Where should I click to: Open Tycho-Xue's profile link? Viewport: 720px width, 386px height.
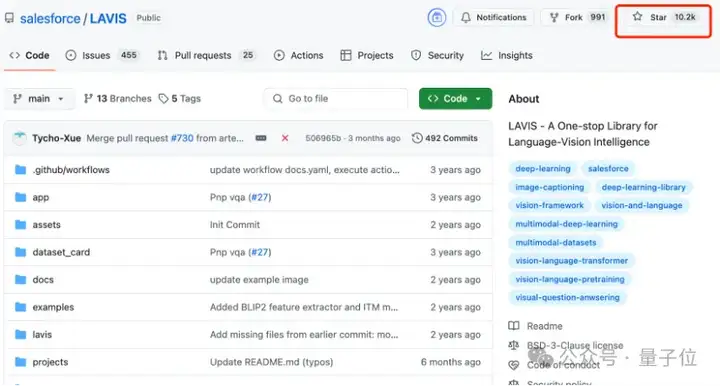click(x=56, y=138)
